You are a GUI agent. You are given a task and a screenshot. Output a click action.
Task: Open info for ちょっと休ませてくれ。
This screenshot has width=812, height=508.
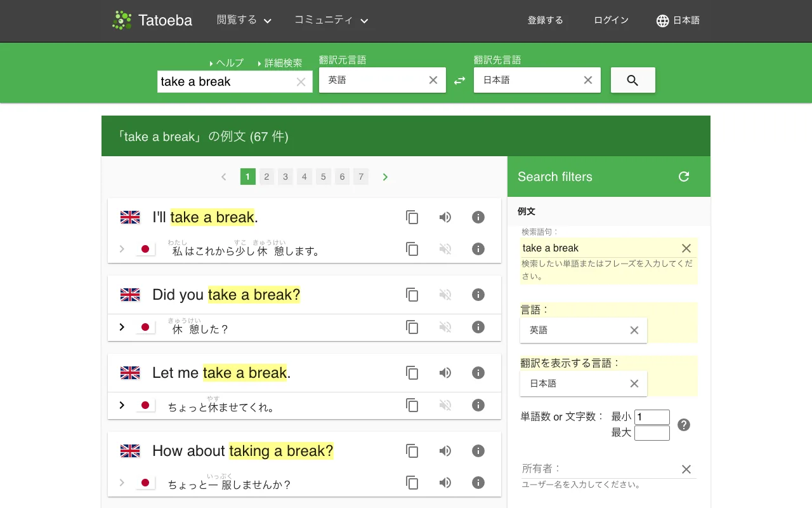coord(478,405)
